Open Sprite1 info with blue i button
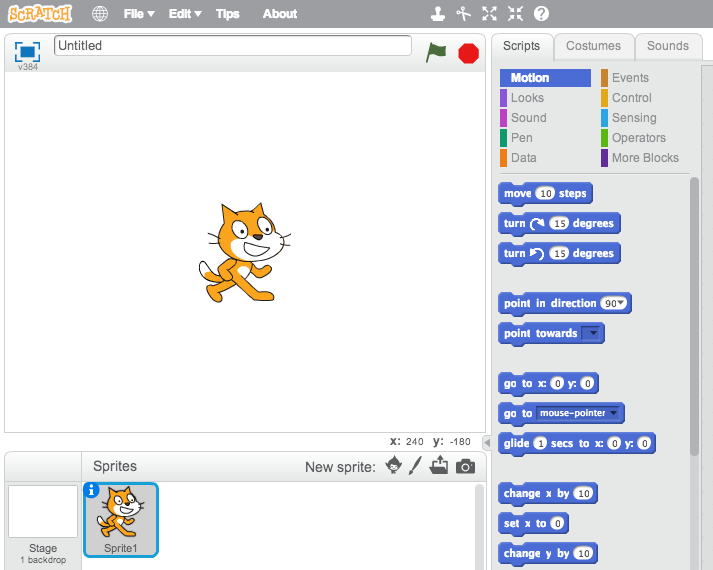This screenshot has height=570, width=713. (x=92, y=490)
